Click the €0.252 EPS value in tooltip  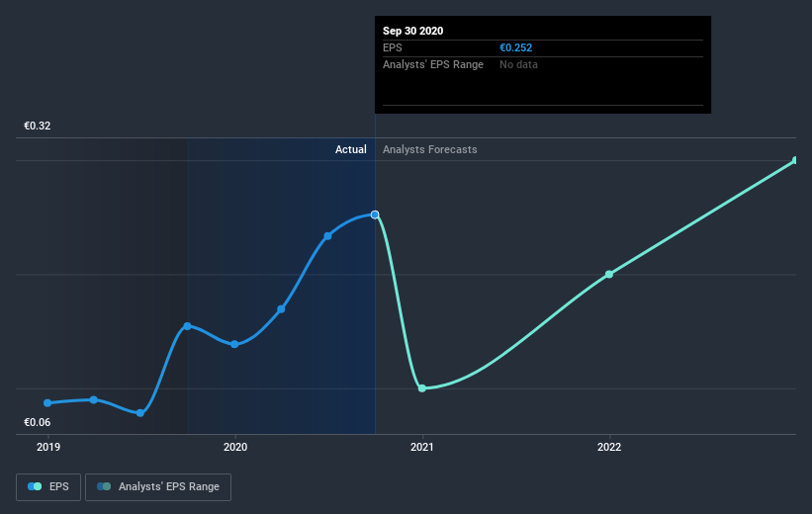click(516, 47)
